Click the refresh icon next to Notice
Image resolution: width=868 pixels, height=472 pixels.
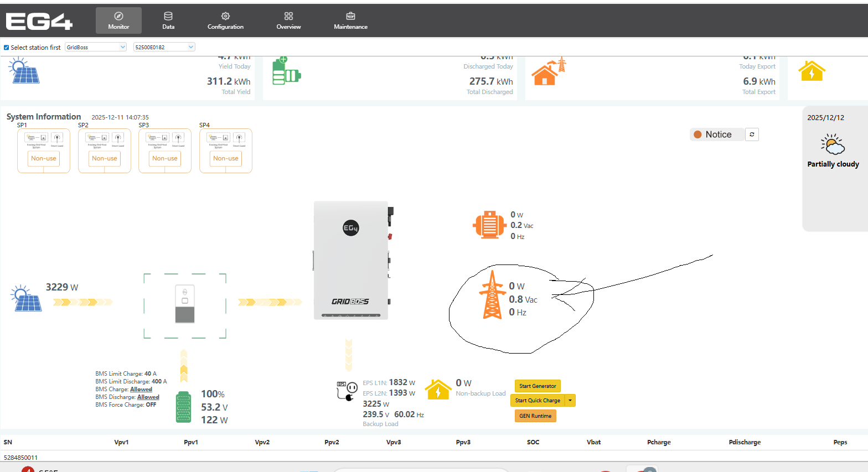click(x=752, y=134)
